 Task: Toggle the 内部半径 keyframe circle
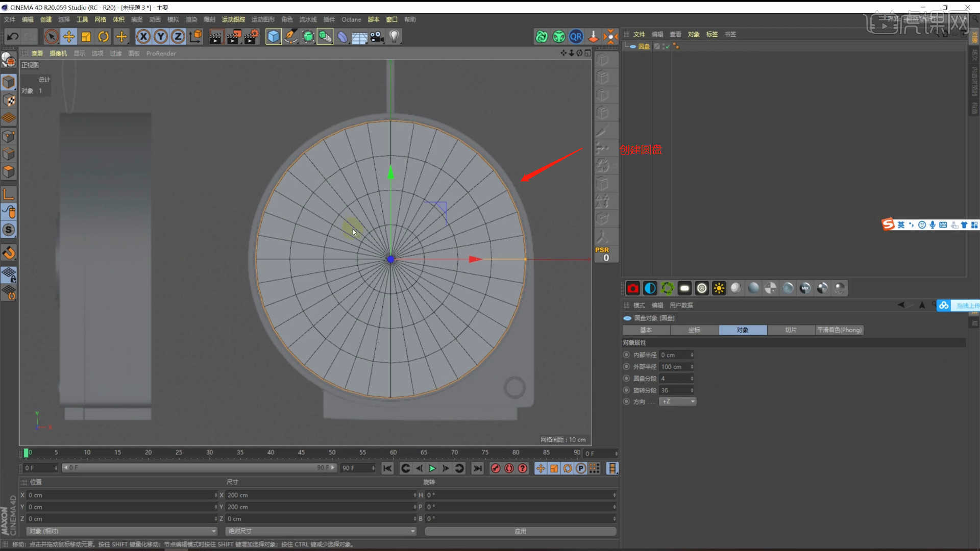coord(626,355)
